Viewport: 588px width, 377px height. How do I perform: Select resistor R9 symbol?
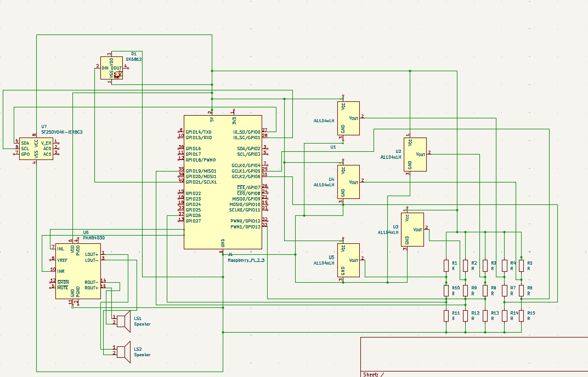coord(465,290)
